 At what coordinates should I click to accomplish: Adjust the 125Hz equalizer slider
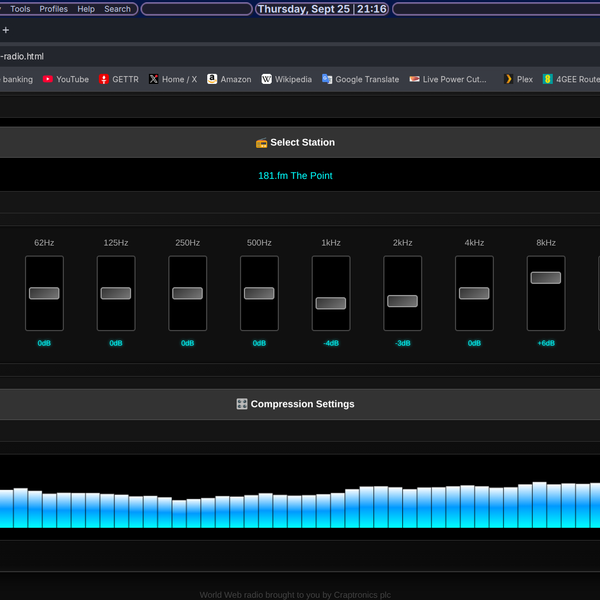tap(116, 293)
